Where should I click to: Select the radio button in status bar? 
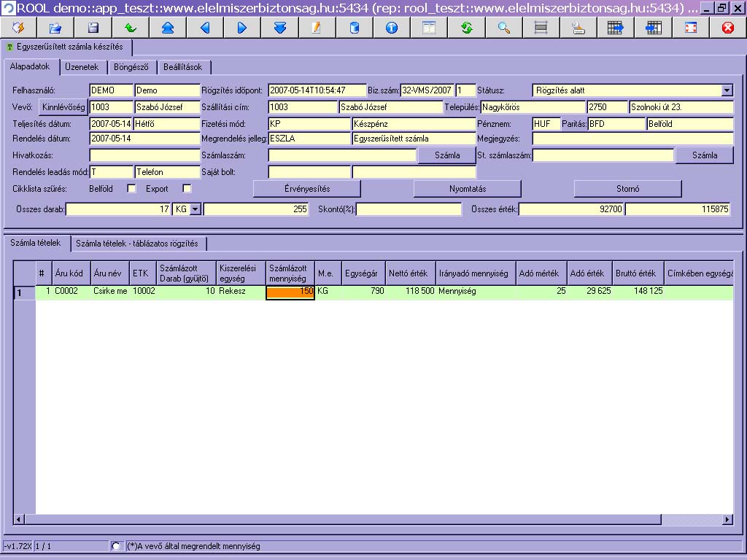116,546
